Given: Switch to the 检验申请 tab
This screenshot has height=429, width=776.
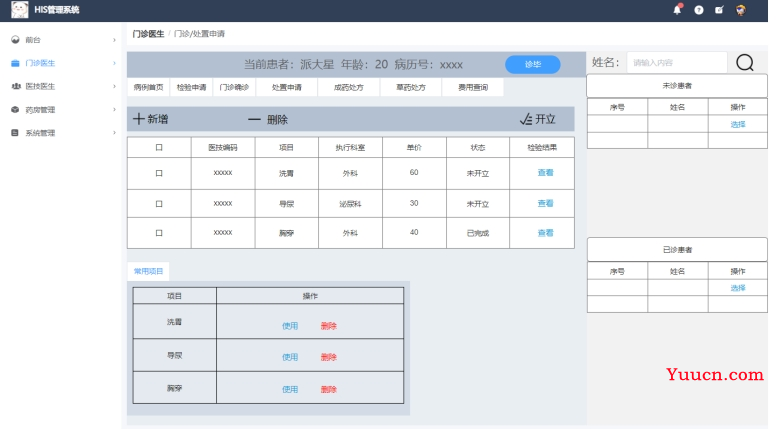Looking at the screenshot, I should (x=192, y=87).
